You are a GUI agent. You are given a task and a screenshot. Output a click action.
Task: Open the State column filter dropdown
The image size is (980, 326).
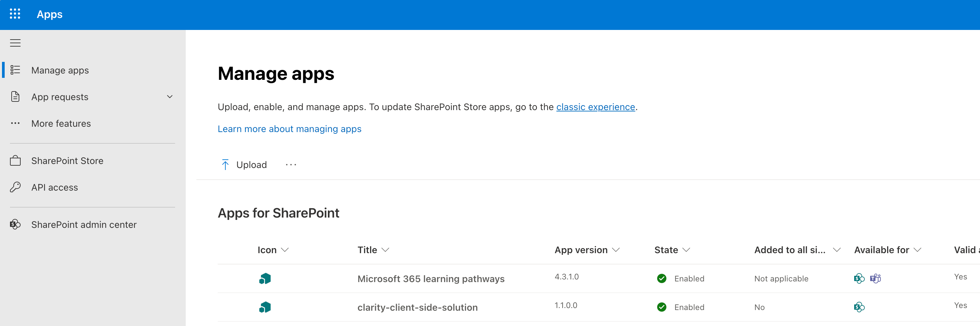(686, 250)
